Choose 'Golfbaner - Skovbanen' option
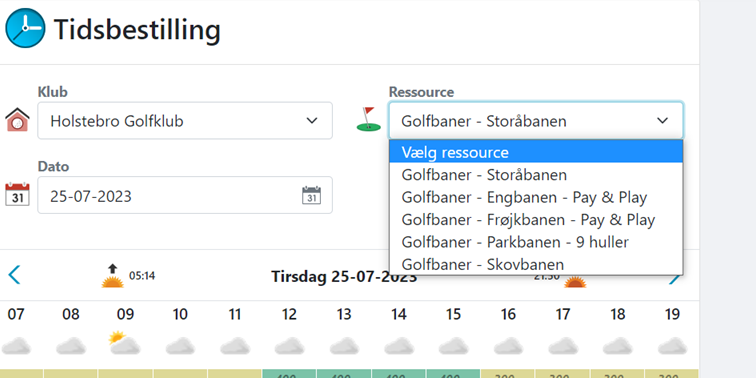This screenshot has width=756, height=378. [x=536, y=264]
